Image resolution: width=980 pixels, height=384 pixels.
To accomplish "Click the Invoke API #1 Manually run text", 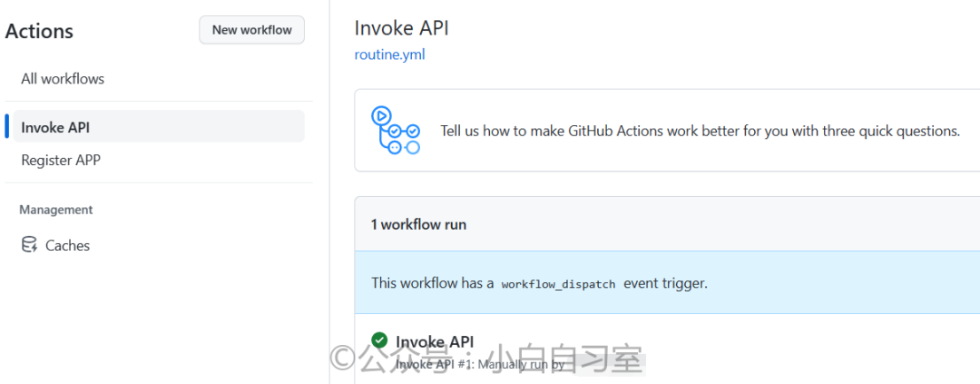I will (x=480, y=364).
